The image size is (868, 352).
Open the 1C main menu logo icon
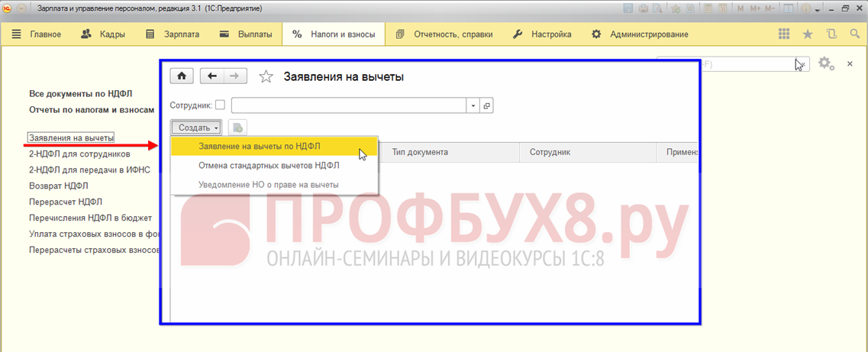8,9
